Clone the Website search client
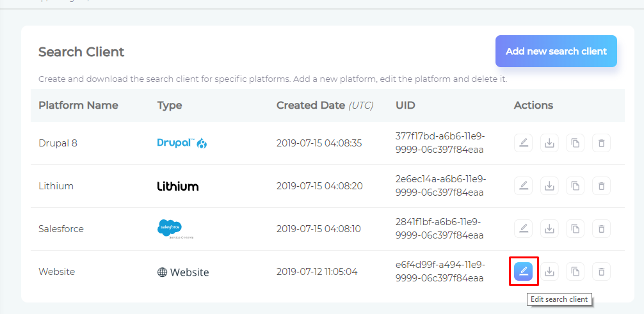The width and height of the screenshot is (644, 314). [x=575, y=272]
